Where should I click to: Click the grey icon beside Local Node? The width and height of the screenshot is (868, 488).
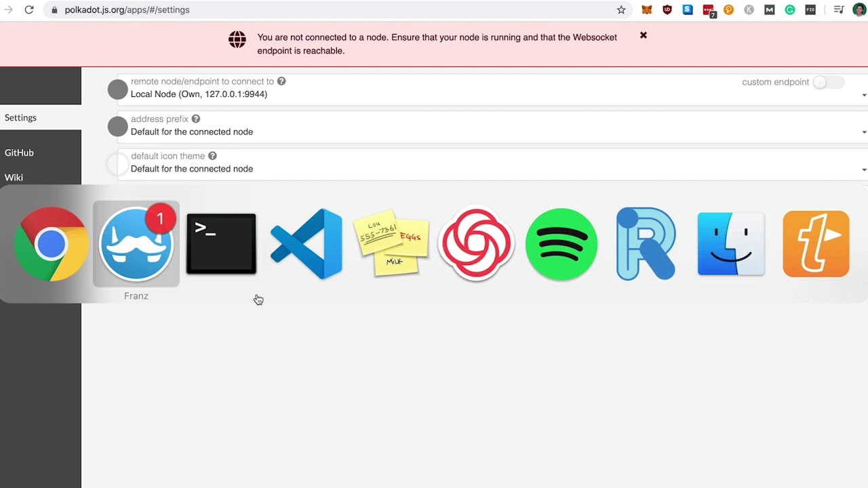click(118, 89)
